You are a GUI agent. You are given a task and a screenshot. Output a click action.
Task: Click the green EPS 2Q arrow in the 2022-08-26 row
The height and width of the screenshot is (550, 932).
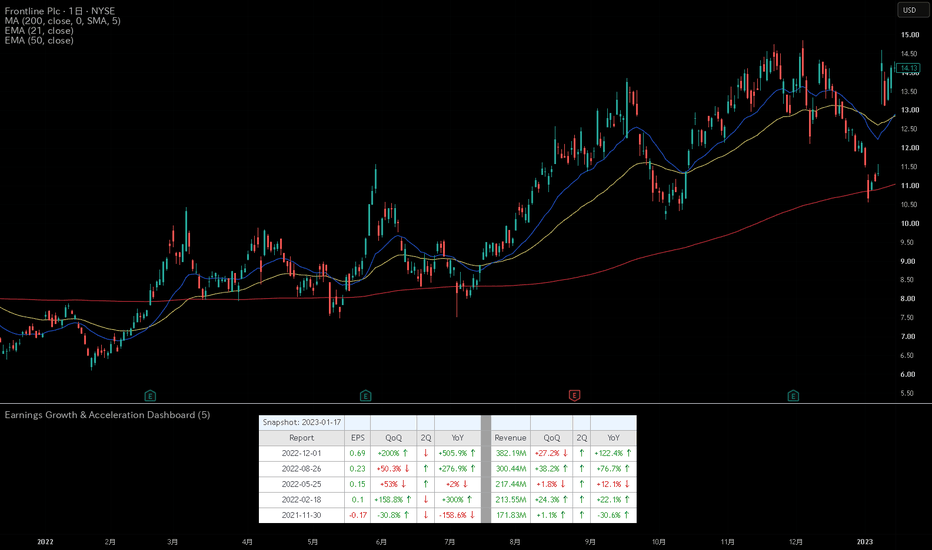pos(426,469)
